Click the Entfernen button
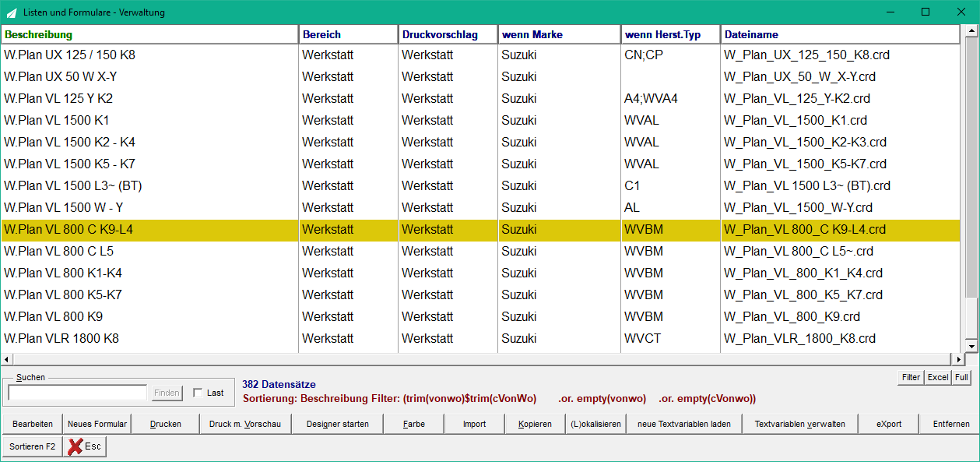Screen dimensions: 980x462 [x=950, y=424]
